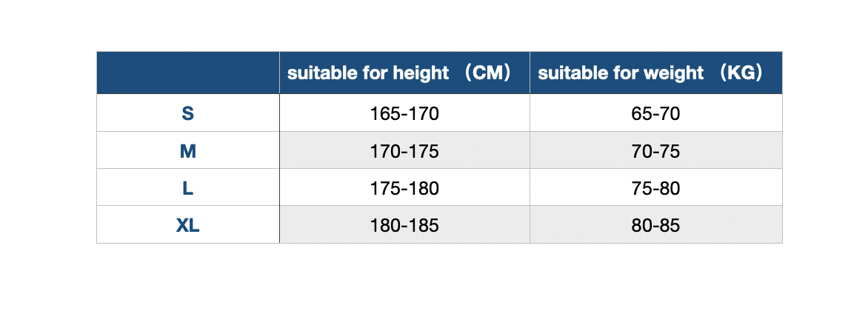Select the 70-75 weight cell
The width and height of the screenshot is (868, 311).
pyautogui.click(x=655, y=151)
